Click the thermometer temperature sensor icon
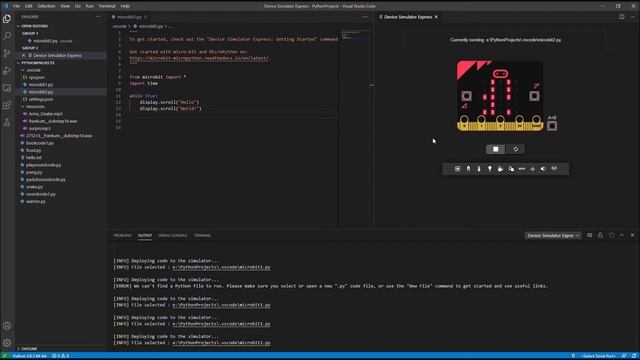 pyautogui.click(x=479, y=169)
